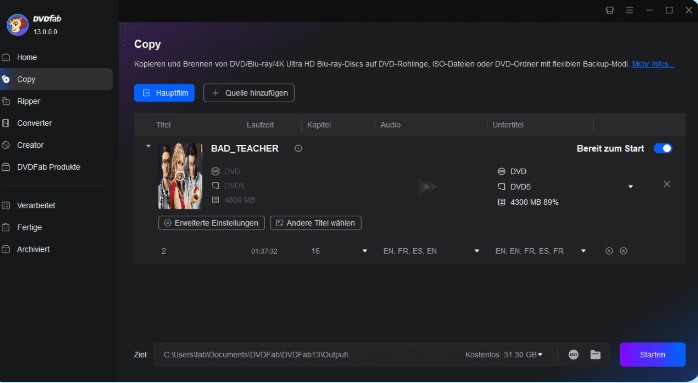The image size is (698, 383).
Task: Remove BAD_TEACHER task with X icon
Action: (x=667, y=184)
